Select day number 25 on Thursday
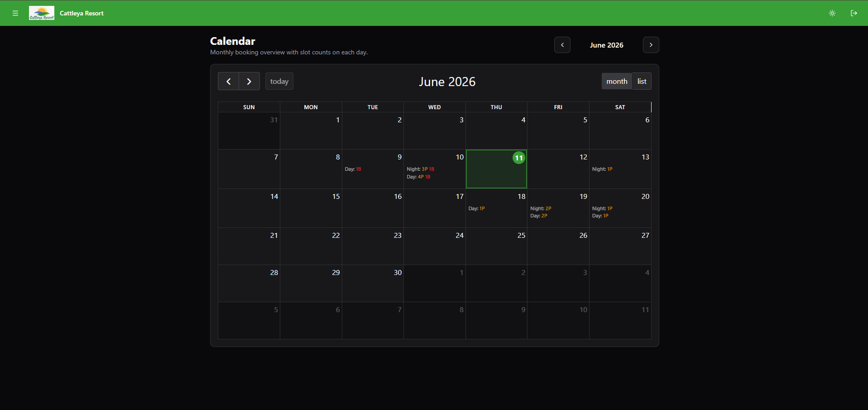 [x=522, y=235]
